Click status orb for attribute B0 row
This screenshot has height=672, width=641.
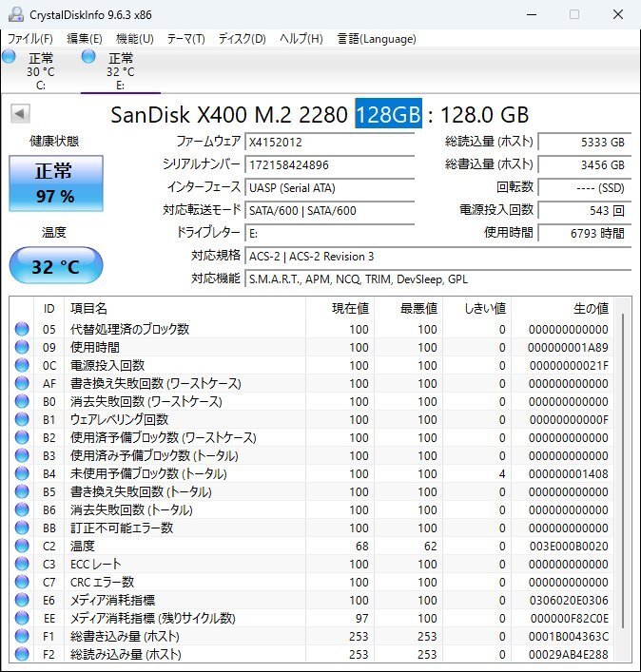click(22, 401)
